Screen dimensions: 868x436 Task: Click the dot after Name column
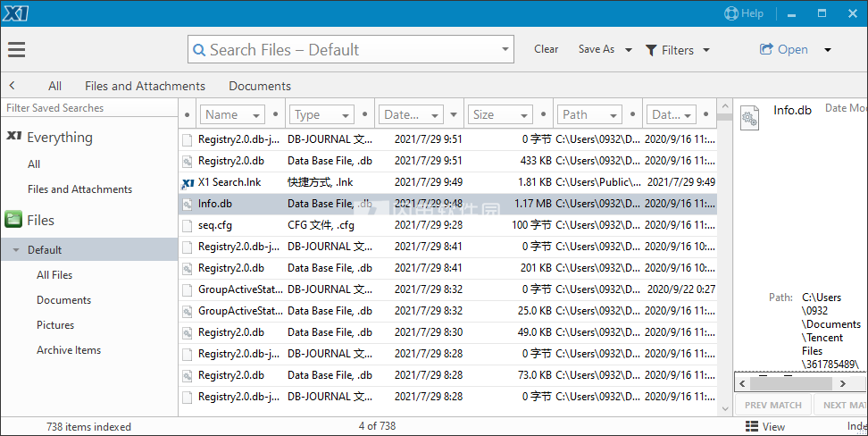pos(276,114)
